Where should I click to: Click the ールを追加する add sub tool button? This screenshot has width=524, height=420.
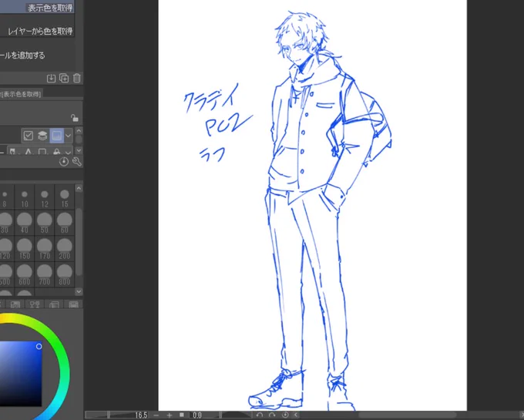tap(22, 55)
